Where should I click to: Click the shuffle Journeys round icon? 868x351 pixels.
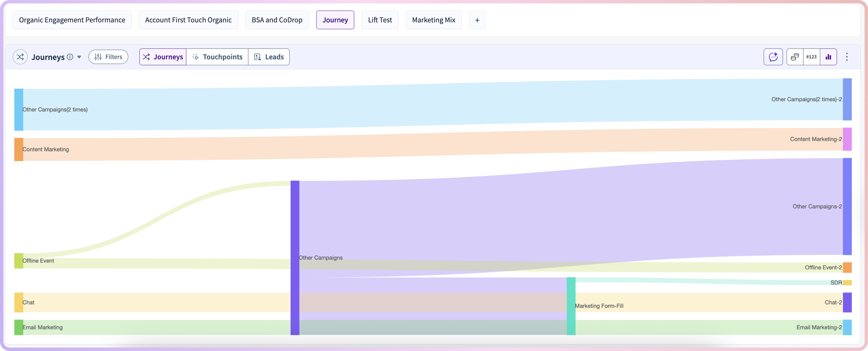coord(20,57)
